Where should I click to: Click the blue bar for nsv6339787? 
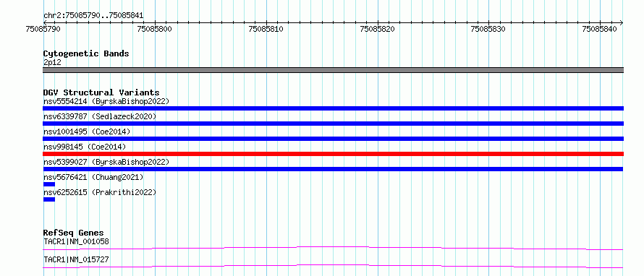333,124
